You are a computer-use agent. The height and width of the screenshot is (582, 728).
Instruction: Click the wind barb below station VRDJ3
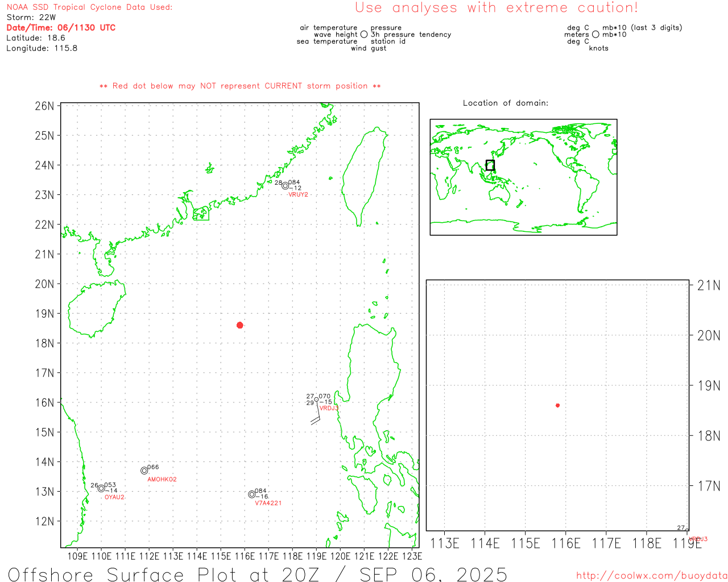click(x=316, y=414)
